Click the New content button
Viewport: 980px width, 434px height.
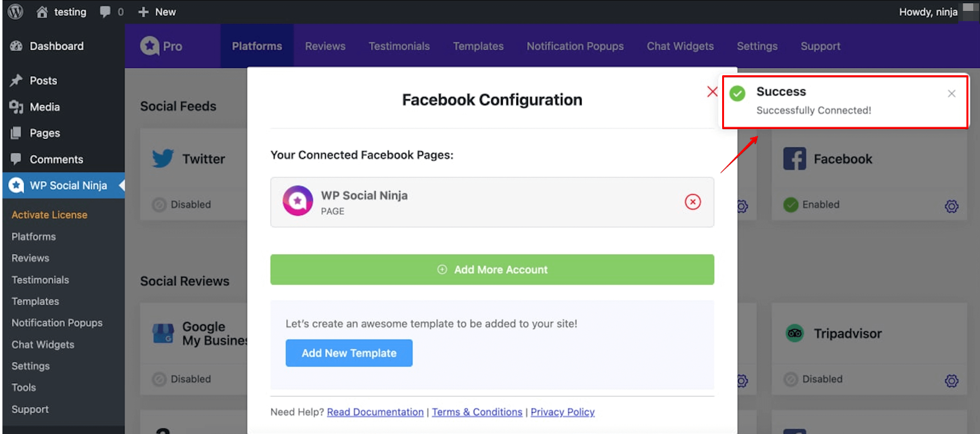click(157, 12)
